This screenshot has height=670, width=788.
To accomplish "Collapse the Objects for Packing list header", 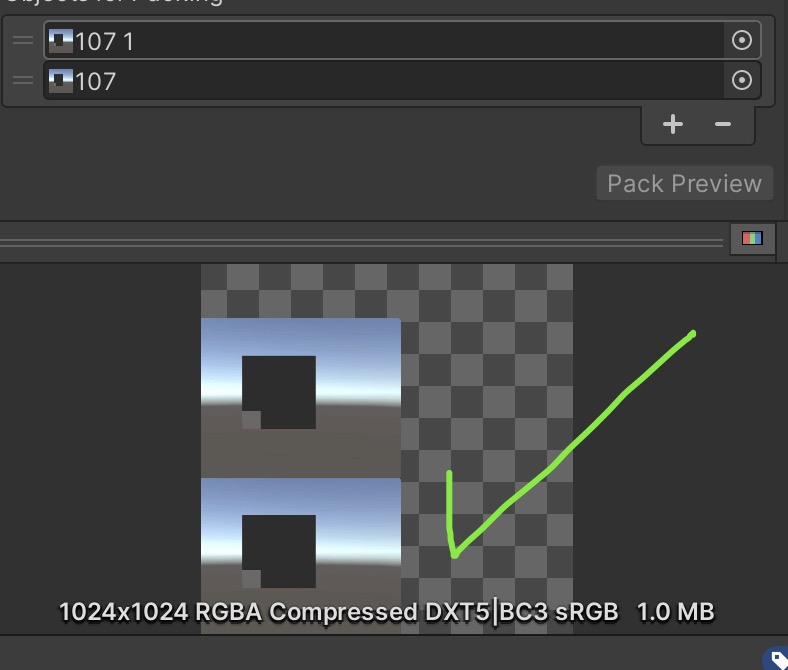I will pyautogui.click(x=110, y=2).
